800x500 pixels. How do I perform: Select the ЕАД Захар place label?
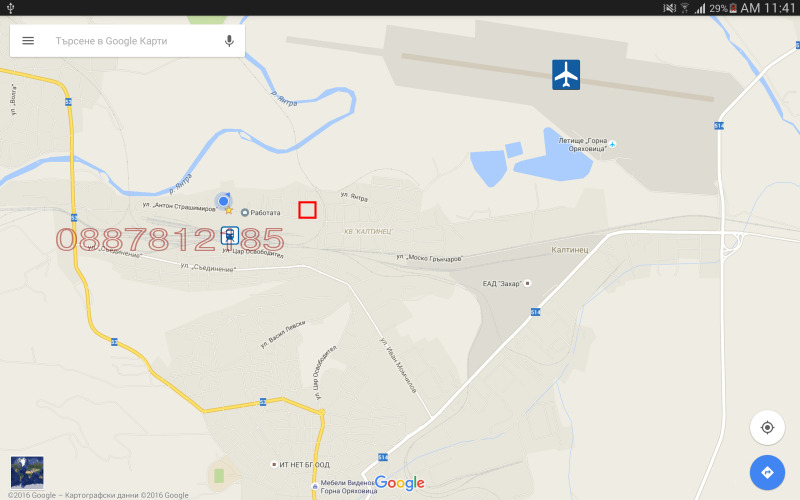507,283
